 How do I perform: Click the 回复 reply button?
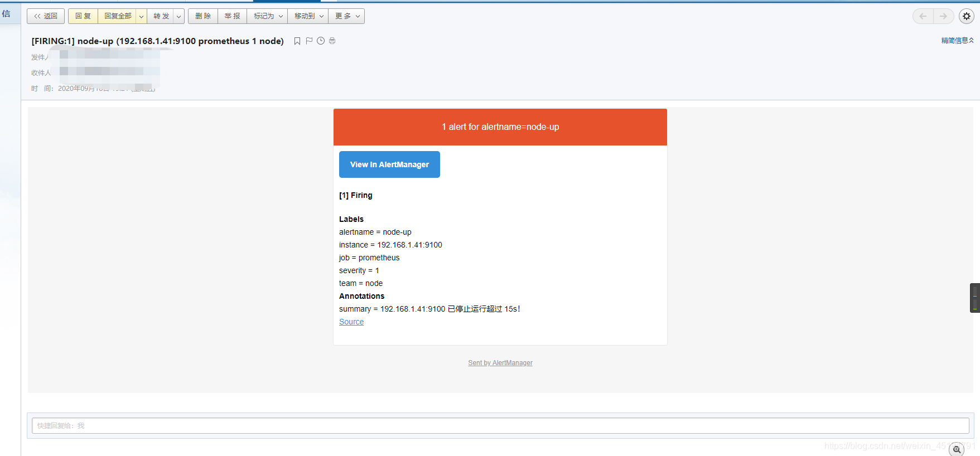point(83,16)
